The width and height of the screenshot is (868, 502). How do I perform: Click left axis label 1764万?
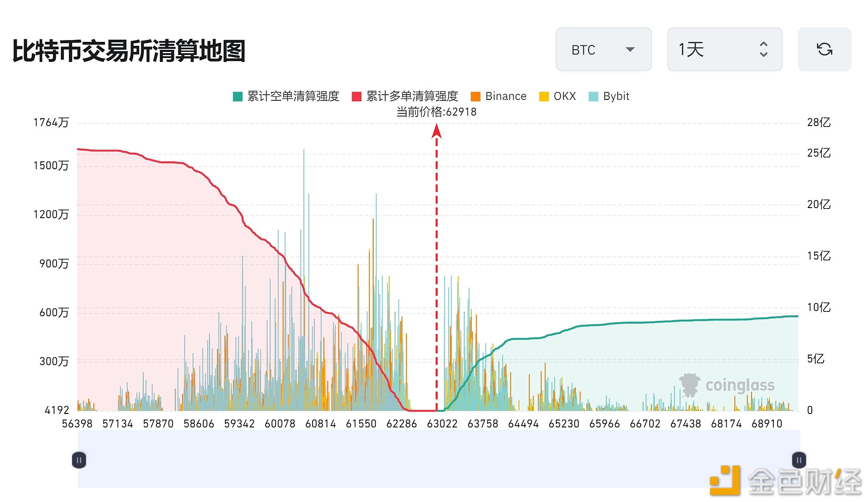pyautogui.click(x=51, y=123)
